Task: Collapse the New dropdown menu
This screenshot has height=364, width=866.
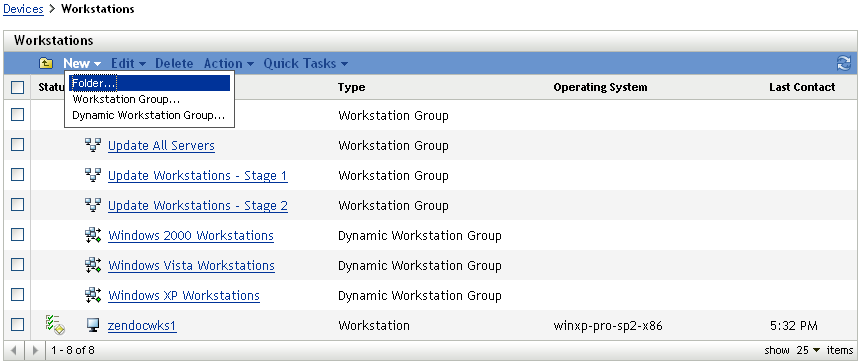Action: pyautogui.click(x=82, y=64)
